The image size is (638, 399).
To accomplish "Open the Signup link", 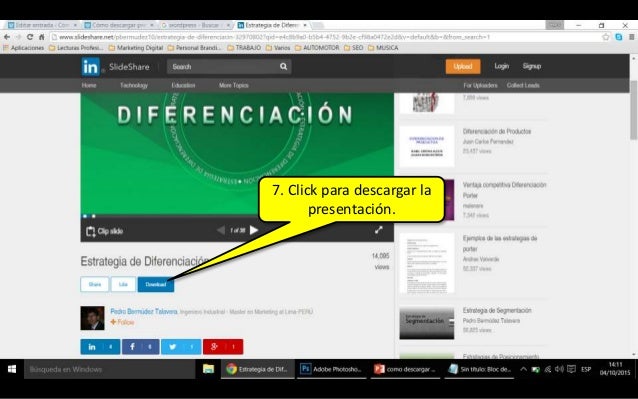I will click(x=531, y=66).
